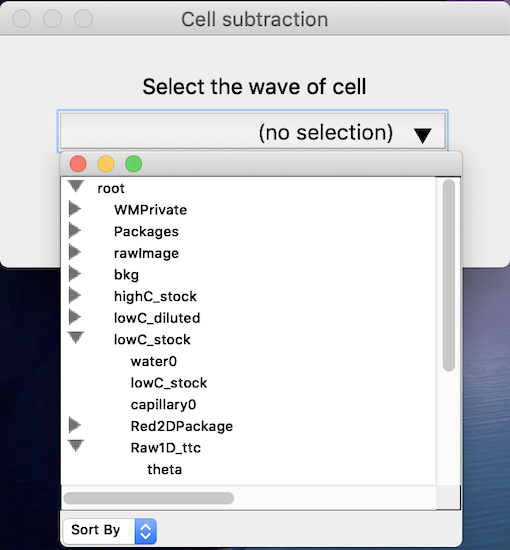
Task: Close the wave browser popup with red button
Action: click(78, 164)
